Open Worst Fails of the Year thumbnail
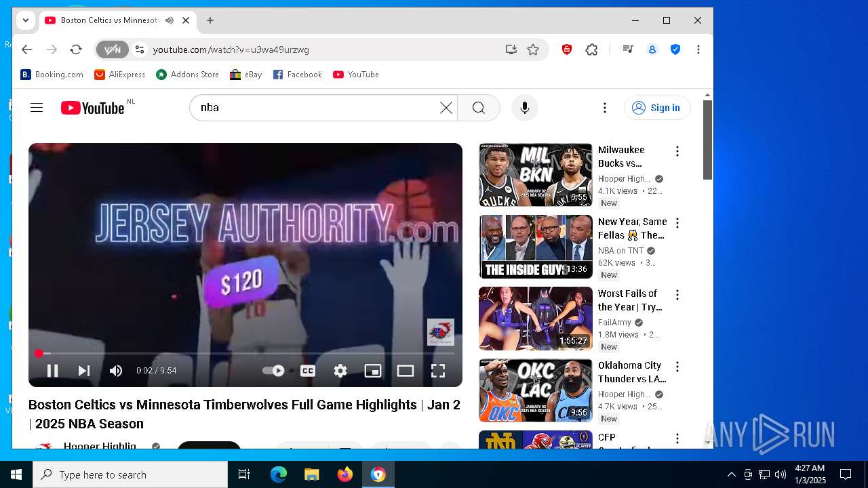The height and width of the screenshot is (488, 868). click(x=536, y=319)
